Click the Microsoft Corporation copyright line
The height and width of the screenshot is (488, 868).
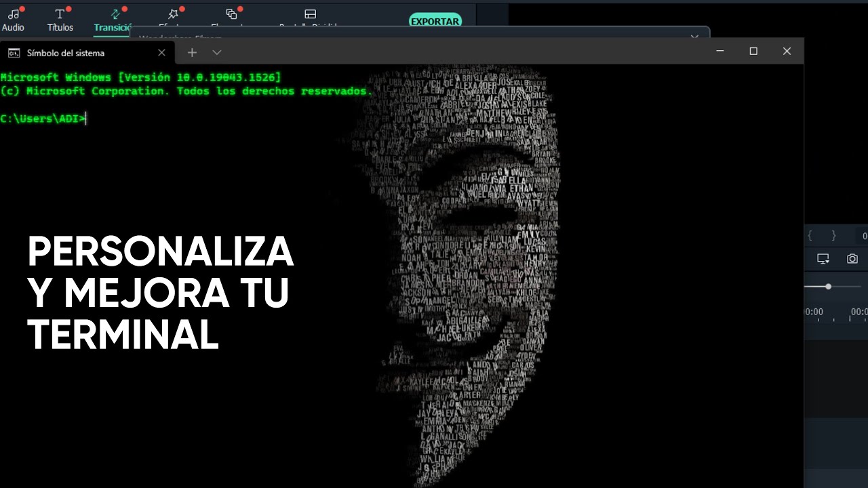186,91
